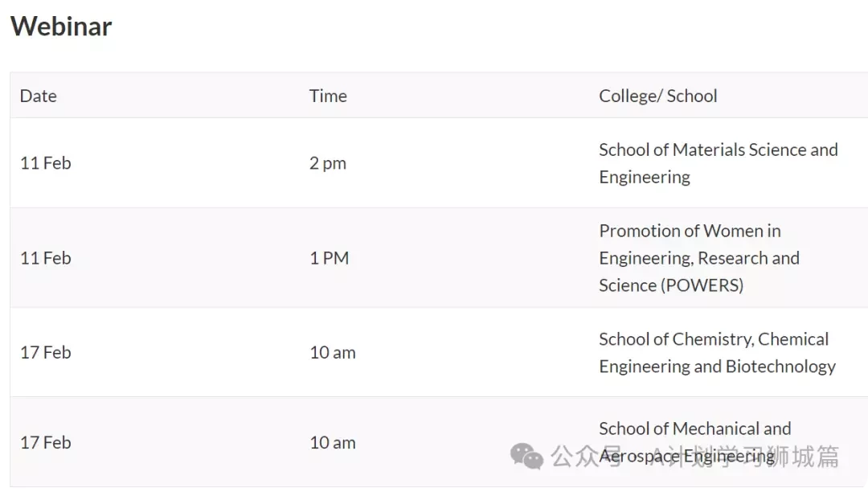The width and height of the screenshot is (868, 492).
Task: Click the Webinar heading
Action: coord(61,26)
